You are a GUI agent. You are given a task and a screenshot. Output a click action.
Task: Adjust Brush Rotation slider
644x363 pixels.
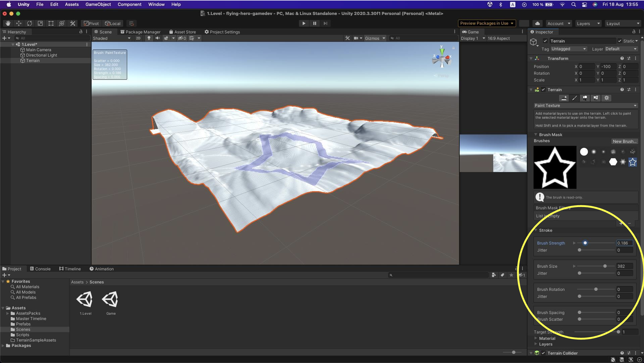point(596,289)
